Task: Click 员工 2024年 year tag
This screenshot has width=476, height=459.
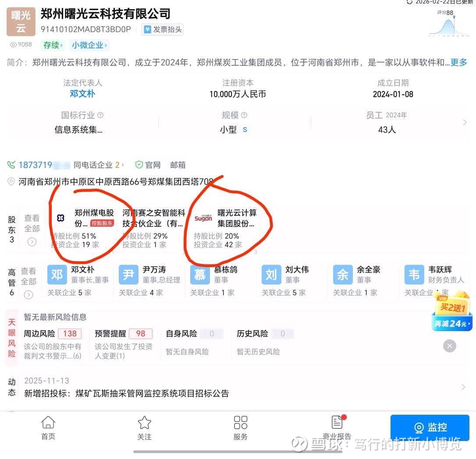Action: pos(396,115)
